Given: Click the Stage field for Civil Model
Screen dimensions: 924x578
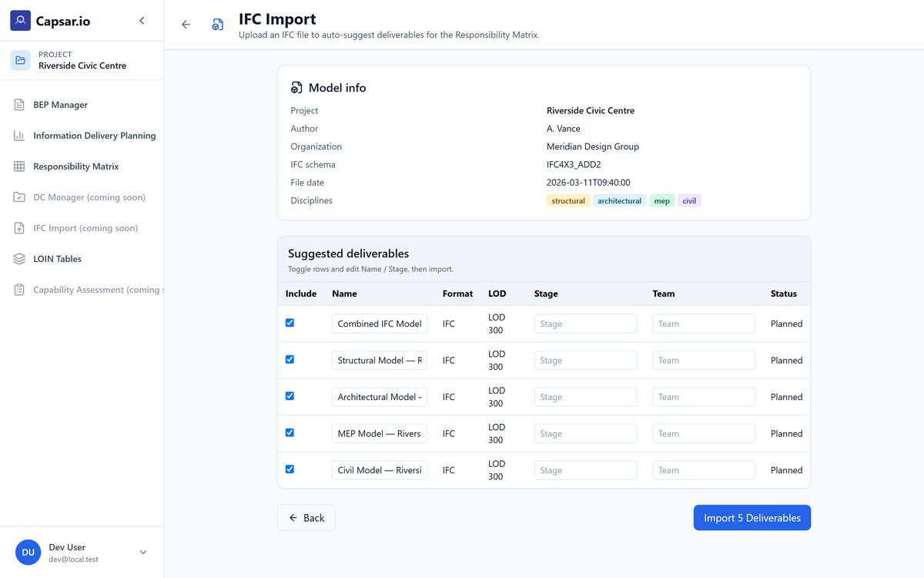Looking at the screenshot, I should [x=586, y=470].
